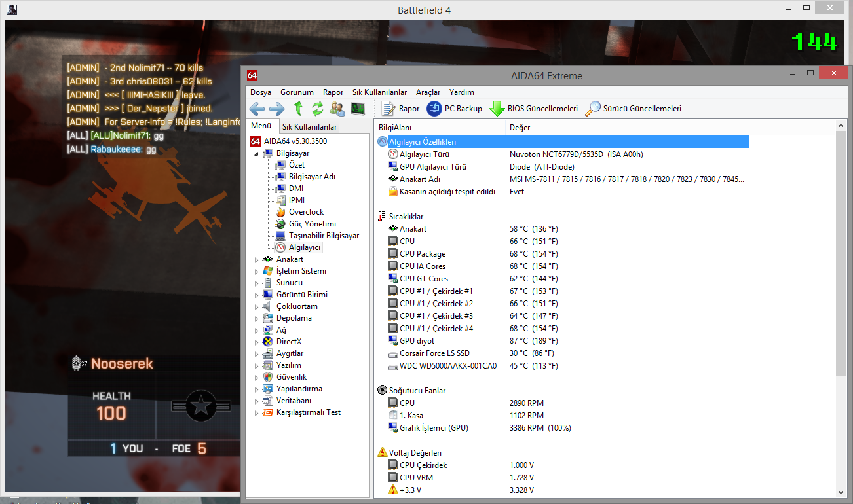
Task: Select the Yapılandırma category in the tree
Action: (299, 389)
